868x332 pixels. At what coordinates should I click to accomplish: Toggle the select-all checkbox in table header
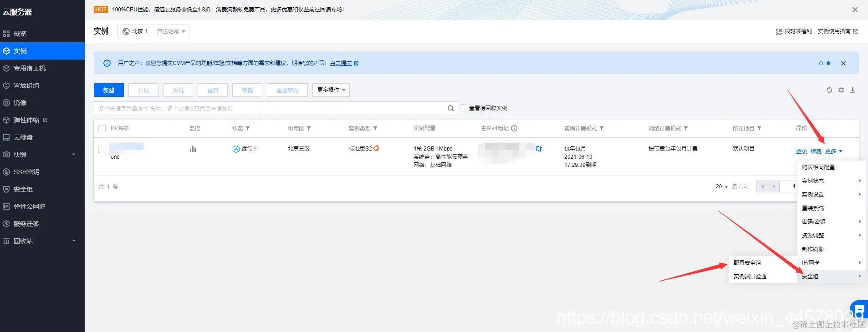pos(102,129)
